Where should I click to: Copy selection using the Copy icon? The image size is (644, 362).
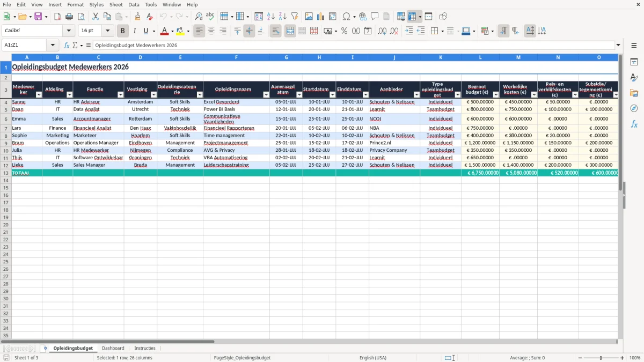pos(107,17)
